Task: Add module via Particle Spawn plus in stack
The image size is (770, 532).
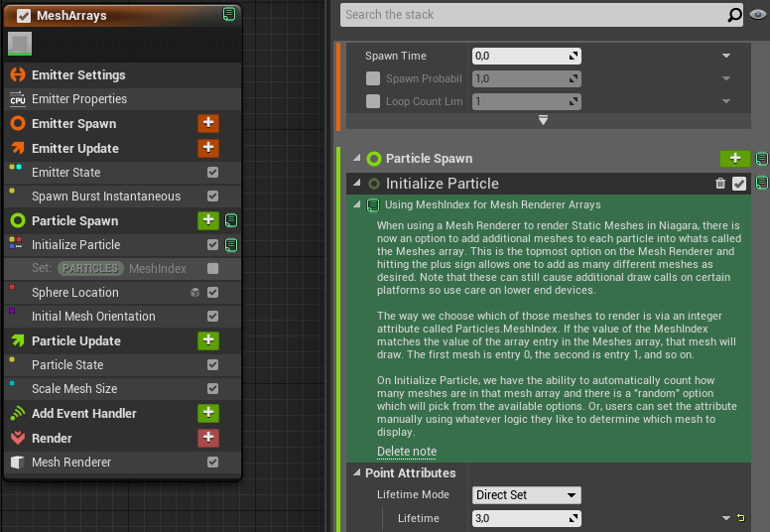Action: (734, 158)
